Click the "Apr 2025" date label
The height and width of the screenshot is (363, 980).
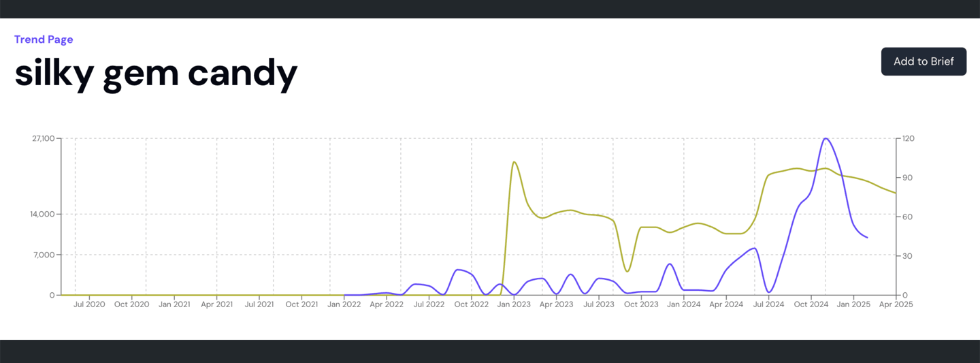tap(896, 304)
